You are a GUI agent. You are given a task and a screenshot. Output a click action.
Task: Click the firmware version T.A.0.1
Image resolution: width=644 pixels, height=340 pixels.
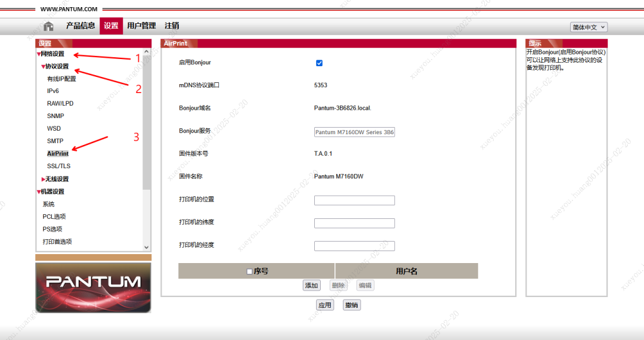click(323, 153)
